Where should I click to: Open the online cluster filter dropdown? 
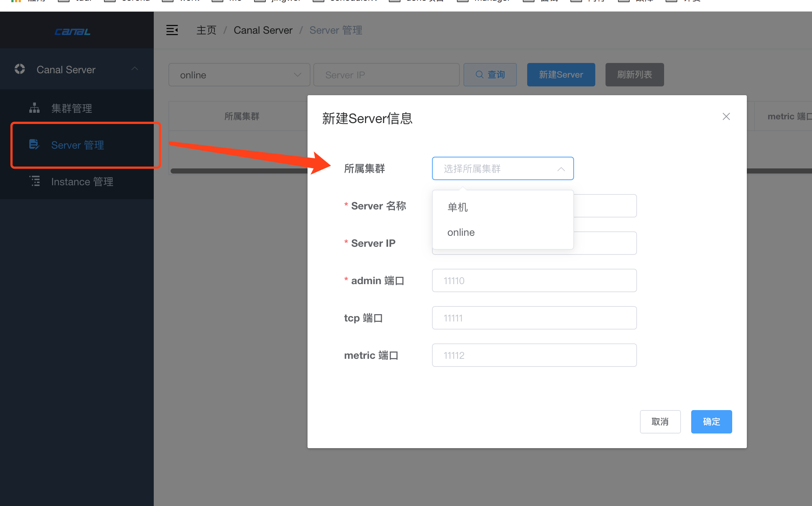coord(239,75)
